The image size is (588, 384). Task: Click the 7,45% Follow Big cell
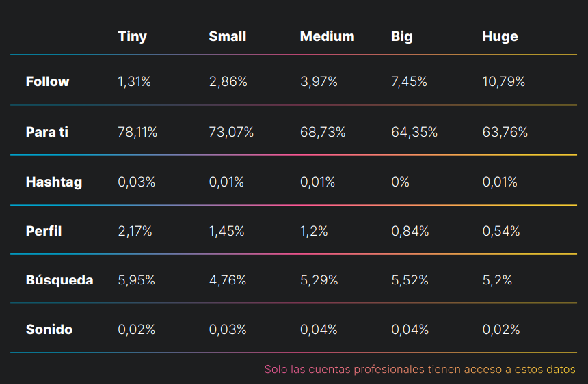409,81
